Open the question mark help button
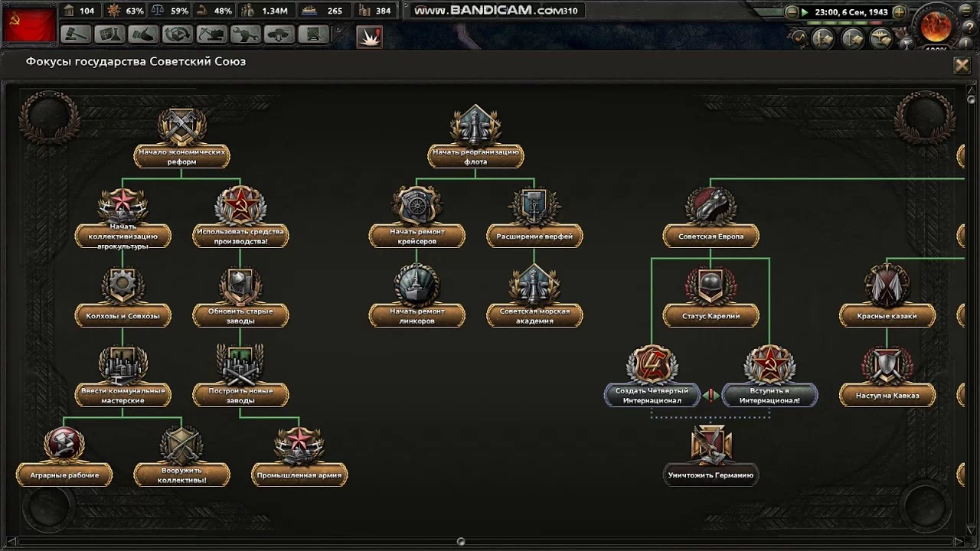Screen dimensions: 980x551 click(x=969, y=28)
